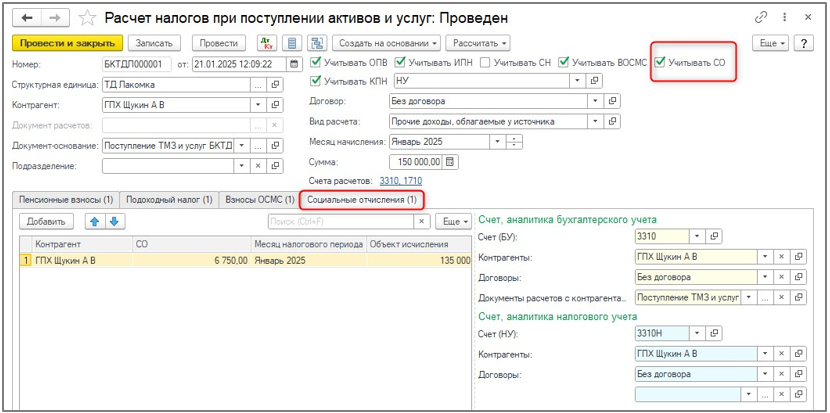Screen dimensions: 830x413
Task: Move the row down with the blue arrow
Action: point(114,221)
